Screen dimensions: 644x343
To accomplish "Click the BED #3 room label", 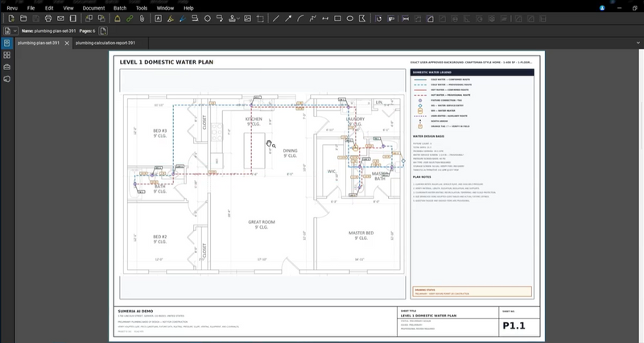I will [x=159, y=130].
